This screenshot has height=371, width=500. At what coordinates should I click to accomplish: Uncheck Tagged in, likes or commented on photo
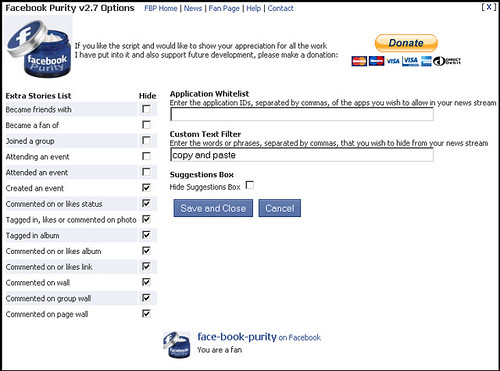(146, 219)
